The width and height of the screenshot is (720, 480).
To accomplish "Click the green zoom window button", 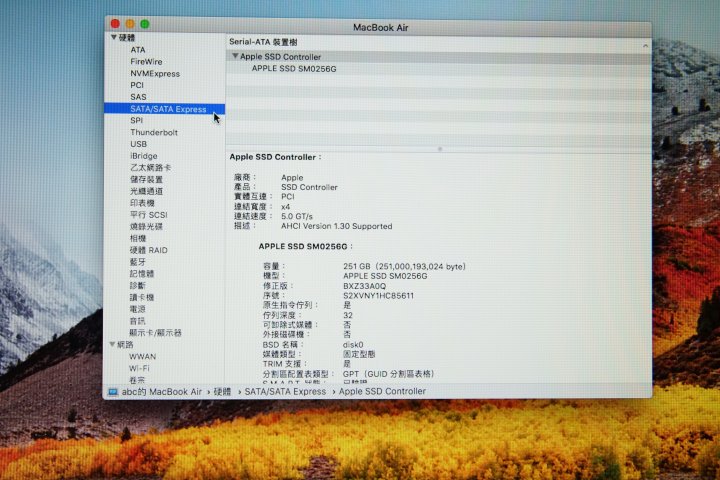I will click(145, 23).
